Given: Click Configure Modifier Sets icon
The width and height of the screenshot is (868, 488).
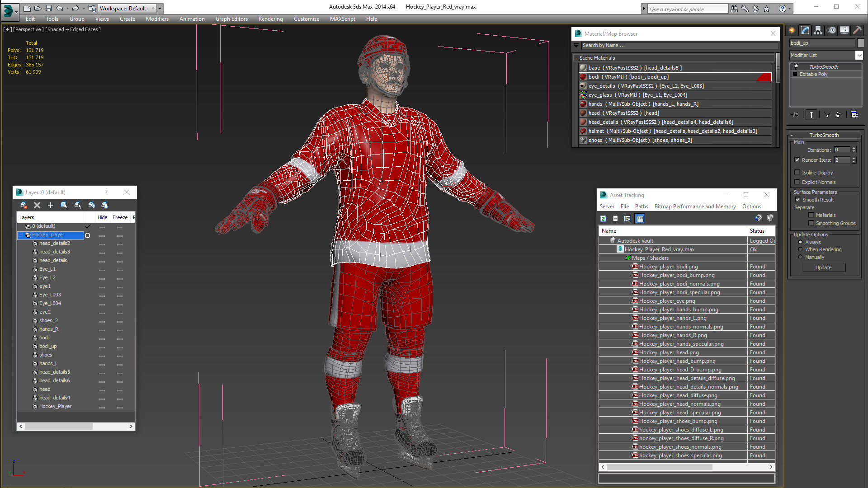Looking at the screenshot, I should pyautogui.click(x=854, y=115).
